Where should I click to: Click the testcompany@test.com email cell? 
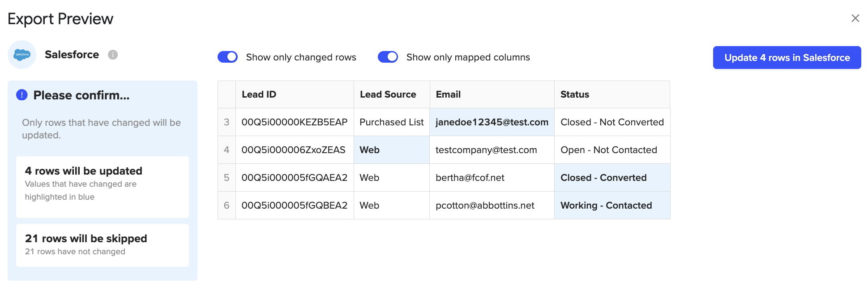492,150
